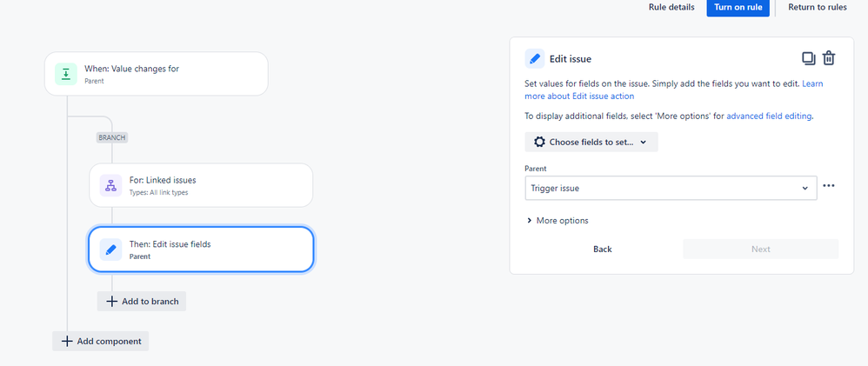Click the pencil icon on Then: Edit issue fields

(x=110, y=250)
